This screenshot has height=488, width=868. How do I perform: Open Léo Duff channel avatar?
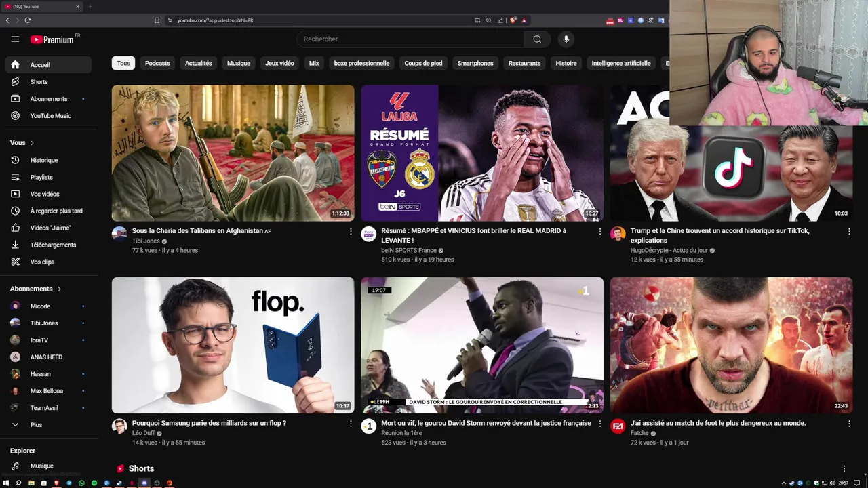click(x=119, y=426)
